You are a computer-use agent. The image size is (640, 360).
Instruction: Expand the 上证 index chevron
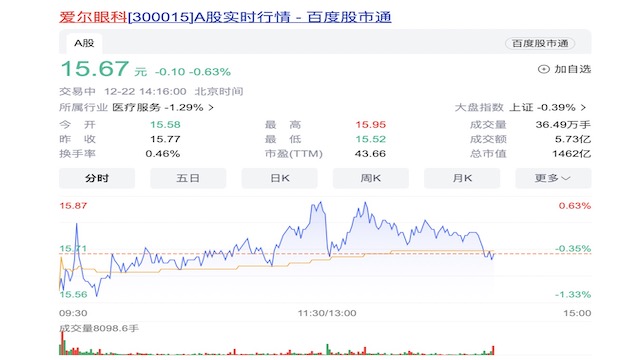coord(583,108)
